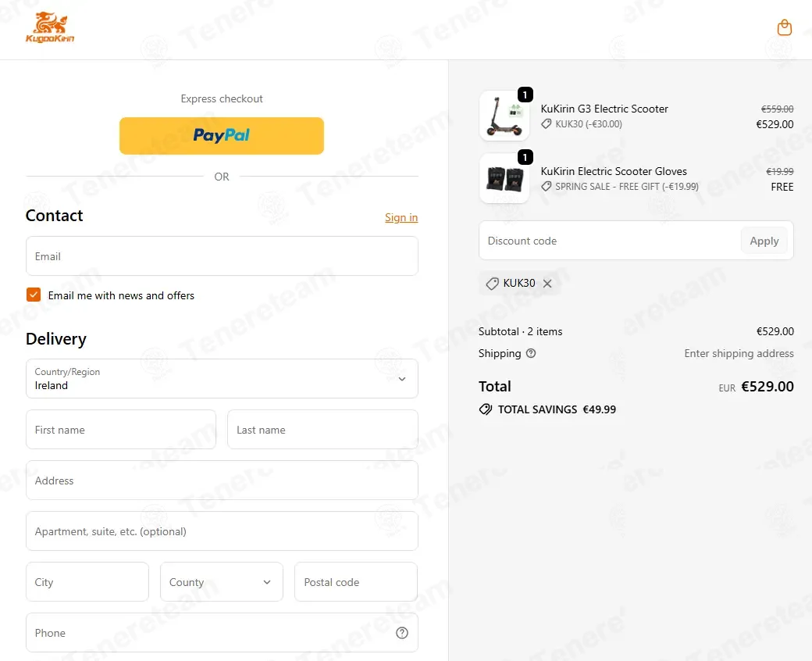
Task: Click into the Discount code field
Action: 610,241
